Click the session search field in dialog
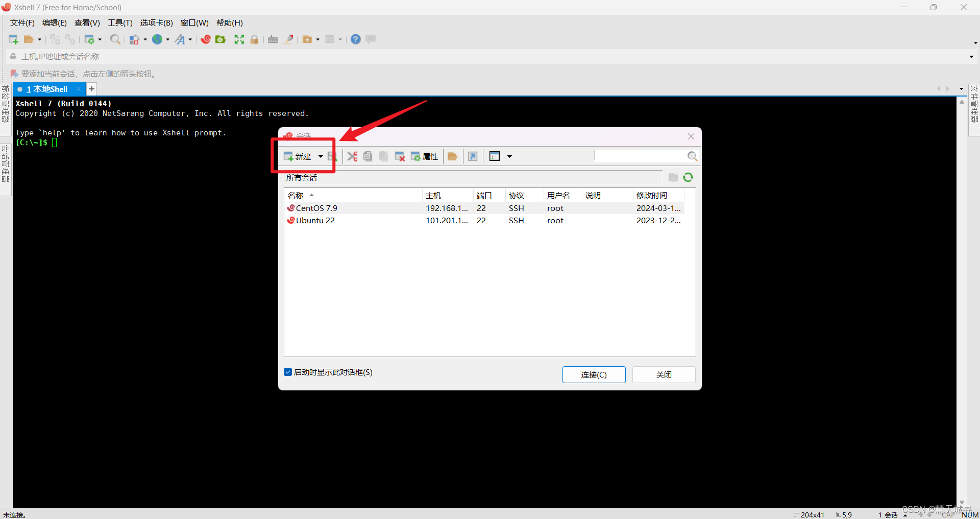 tap(640, 155)
